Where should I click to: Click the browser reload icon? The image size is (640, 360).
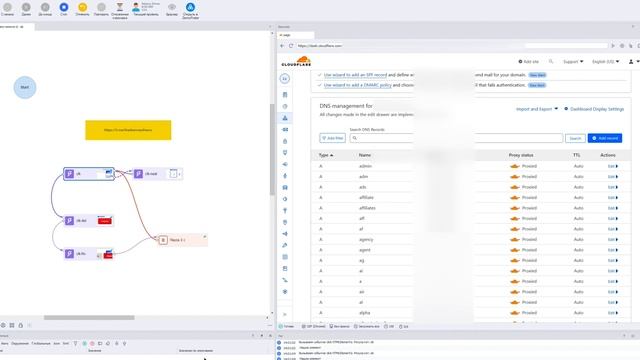pos(291,46)
